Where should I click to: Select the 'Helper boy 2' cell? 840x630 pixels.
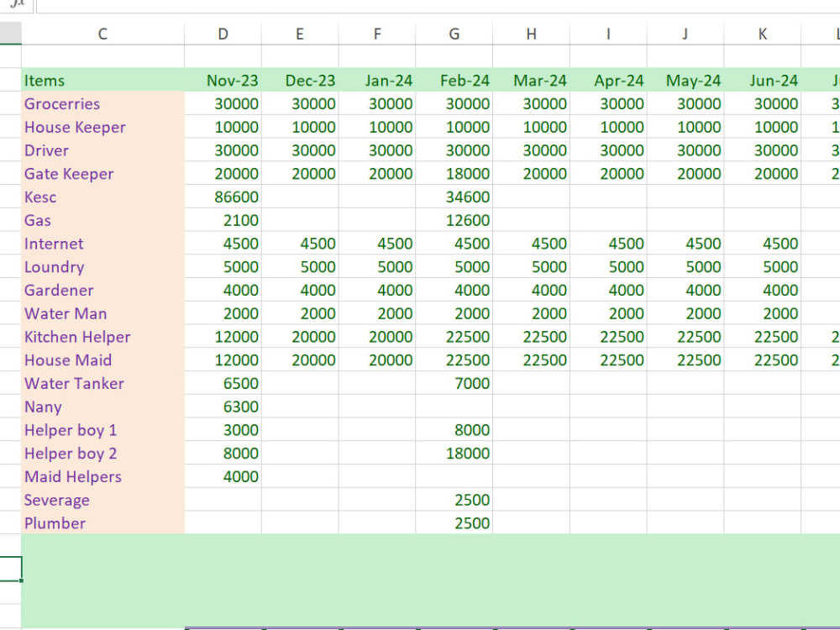pyautogui.click(x=102, y=454)
